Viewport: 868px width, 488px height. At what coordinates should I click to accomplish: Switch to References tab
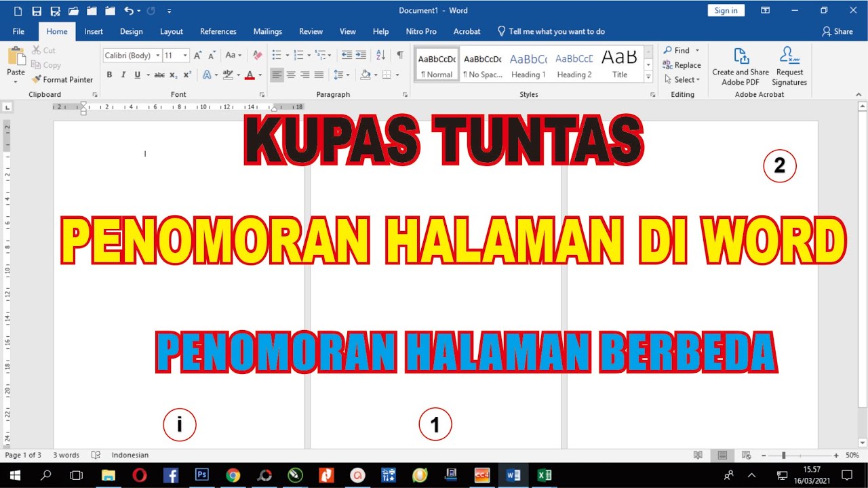[218, 31]
